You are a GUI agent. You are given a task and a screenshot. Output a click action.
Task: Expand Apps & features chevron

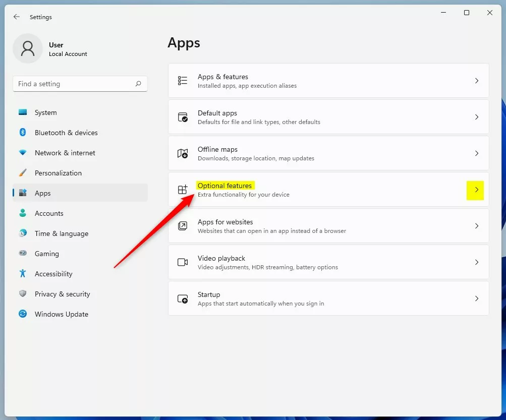(x=477, y=81)
